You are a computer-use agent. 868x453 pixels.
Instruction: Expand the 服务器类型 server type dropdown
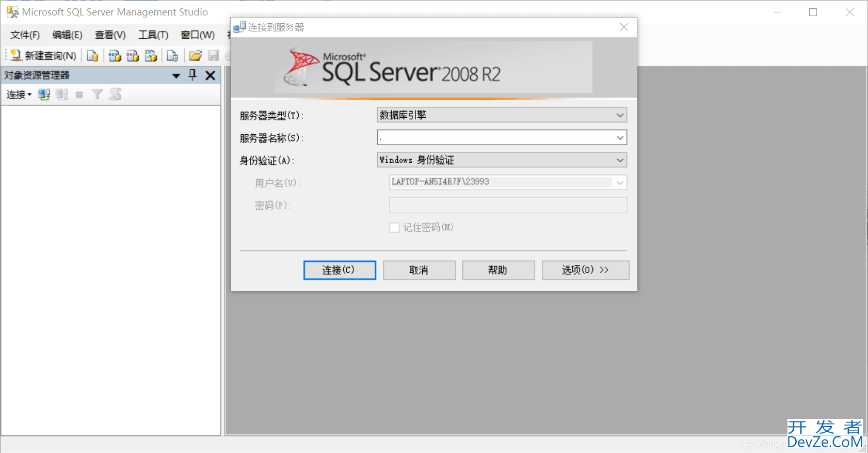coord(620,115)
